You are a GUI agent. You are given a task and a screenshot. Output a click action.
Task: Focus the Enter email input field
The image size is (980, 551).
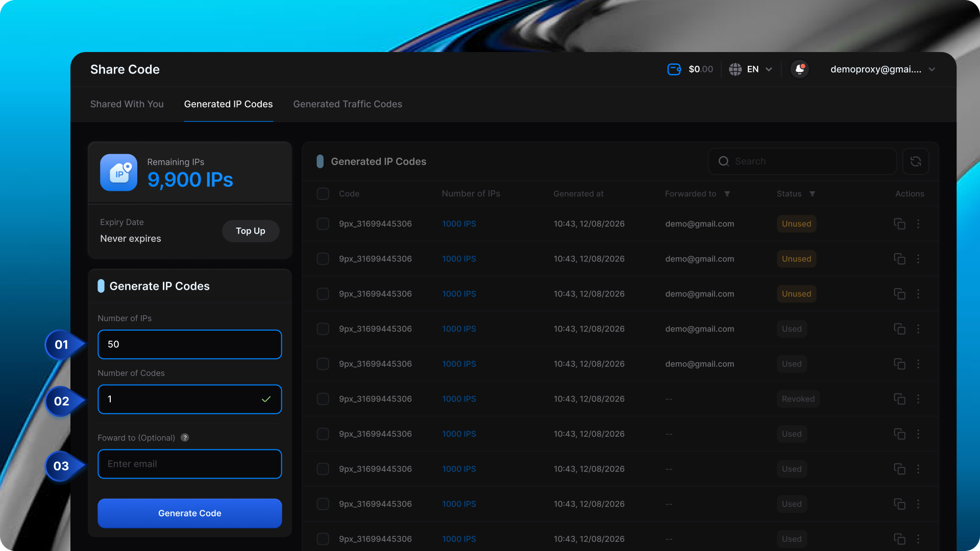[189, 464]
